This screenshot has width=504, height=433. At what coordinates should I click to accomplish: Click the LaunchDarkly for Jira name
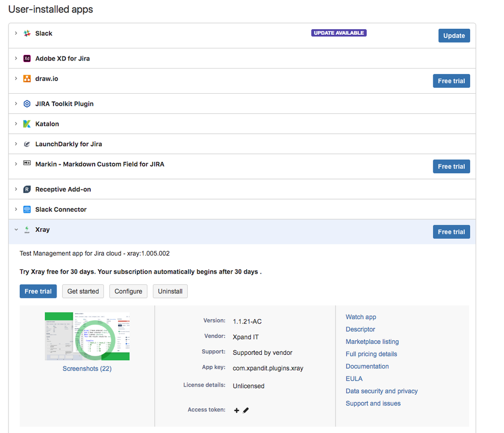pos(69,144)
